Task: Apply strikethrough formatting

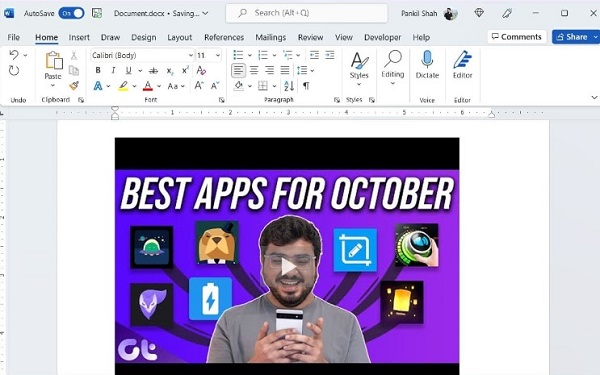Action: pos(153,71)
